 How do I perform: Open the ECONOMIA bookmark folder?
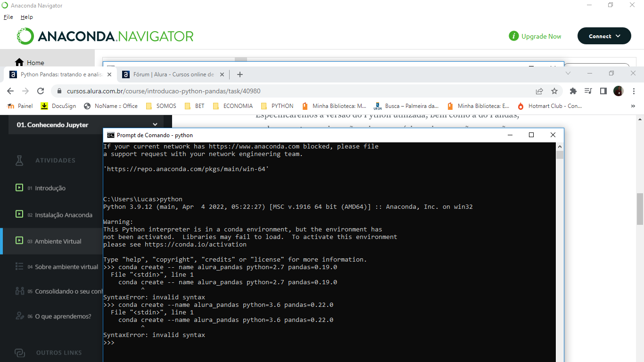232,106
